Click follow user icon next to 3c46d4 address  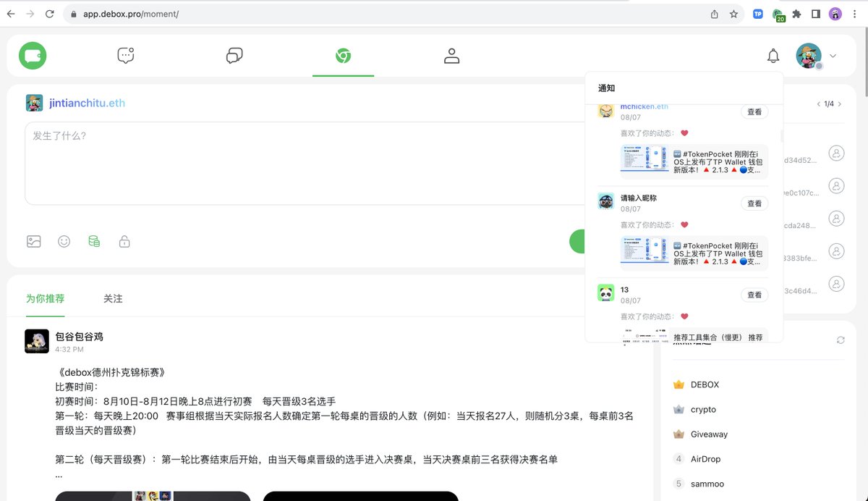click(x=836, y=284)
